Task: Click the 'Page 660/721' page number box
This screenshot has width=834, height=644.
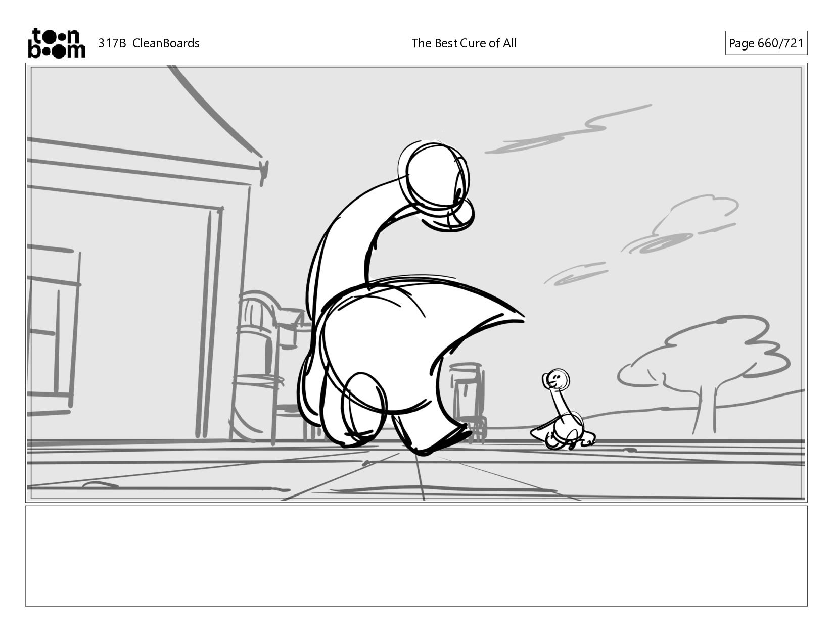Action: coord(766,43)
